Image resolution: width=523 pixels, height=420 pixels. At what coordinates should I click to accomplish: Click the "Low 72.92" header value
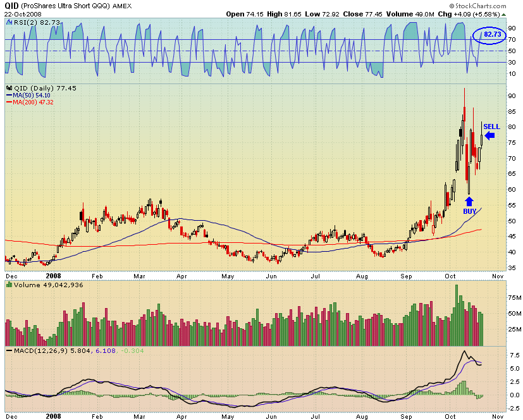tap(322, 14)
